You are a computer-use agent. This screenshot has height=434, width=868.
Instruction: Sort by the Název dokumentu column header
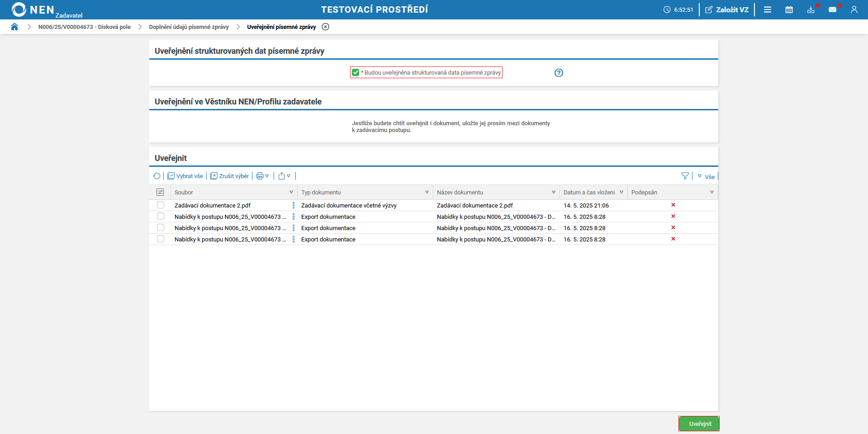[x=460, y=192]
